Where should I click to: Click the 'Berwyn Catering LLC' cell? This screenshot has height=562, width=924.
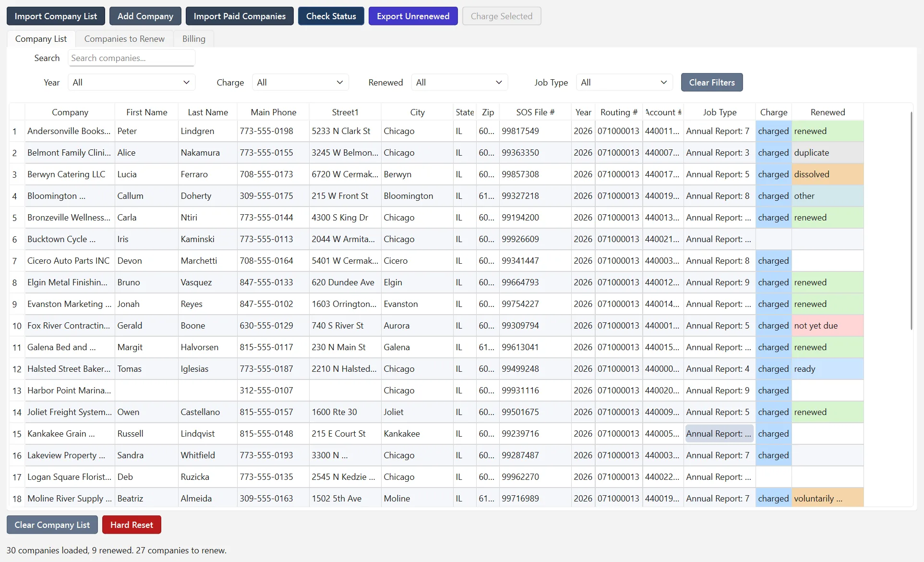(x=70, y=174)
